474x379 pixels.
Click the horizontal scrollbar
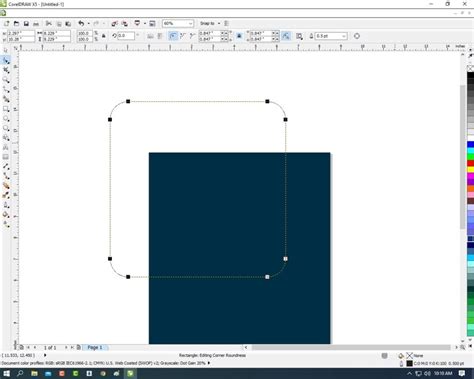click(351, 347)
